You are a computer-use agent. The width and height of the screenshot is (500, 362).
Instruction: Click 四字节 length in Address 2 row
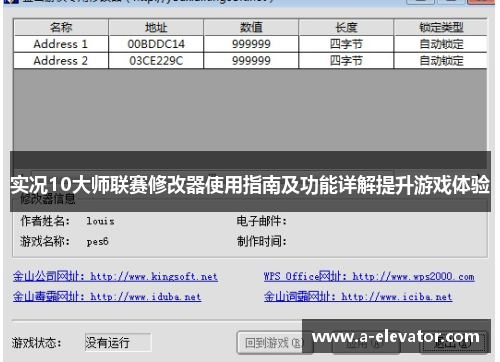(346, 60)
